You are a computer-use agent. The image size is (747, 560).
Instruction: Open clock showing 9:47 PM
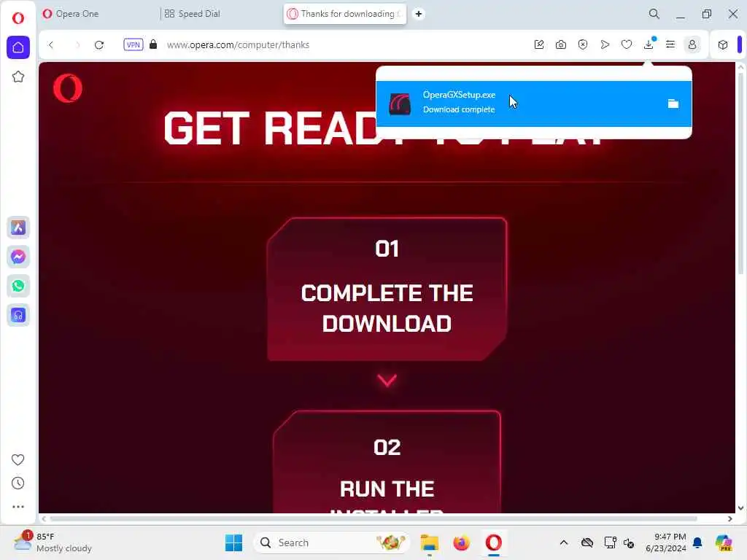666,542
